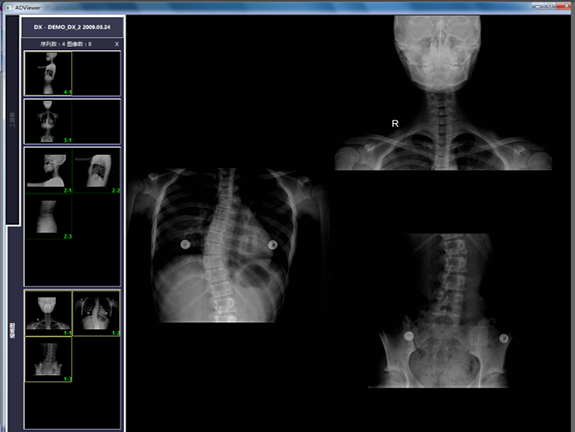Viewport: 575px width, 432px height.
Task: Select lateral skull thumbnail 2-1
Action: click(x=48, y=171)
